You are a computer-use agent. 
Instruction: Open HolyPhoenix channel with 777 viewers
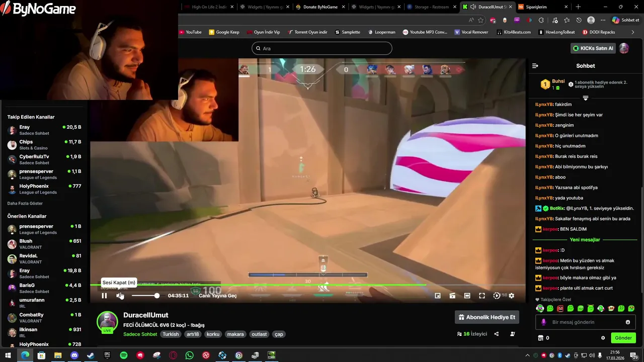pyautogui.click(x=44, y=189)
